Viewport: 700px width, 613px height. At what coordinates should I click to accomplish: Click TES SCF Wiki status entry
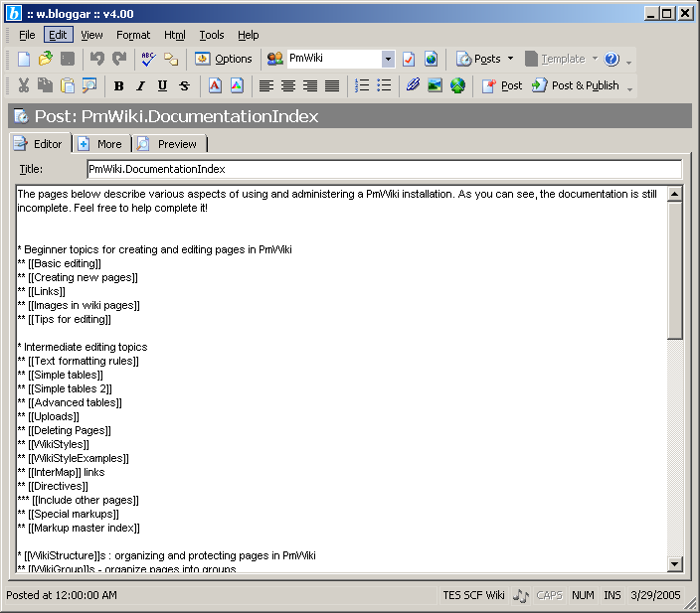[x=473, y=595]
